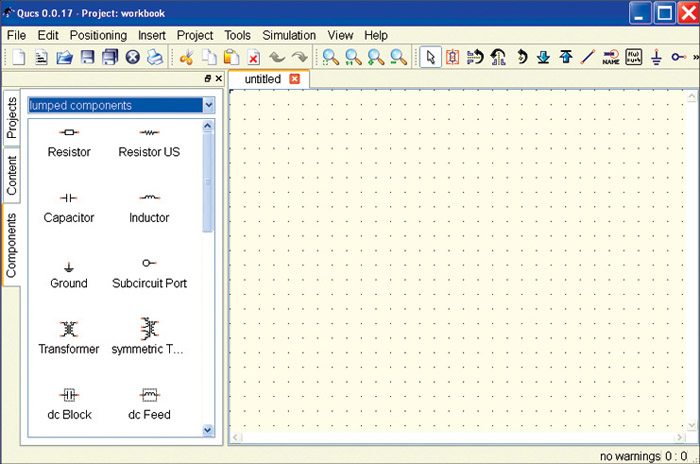Image resolution: width=700 pixels, height=464 pixels.
Task: Toggle the wire label NAME tool
Action: click(x=611, y=58)
